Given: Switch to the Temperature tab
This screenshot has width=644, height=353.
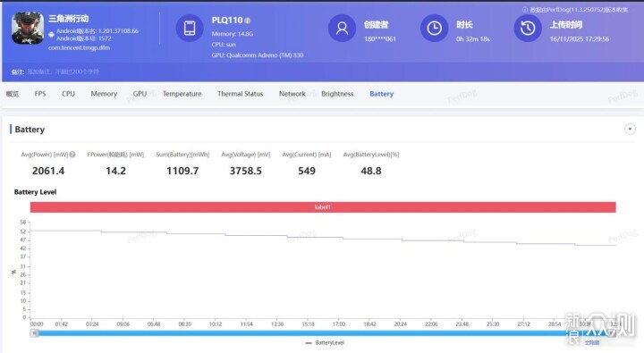Looking at the screenshot, I should click(182, 94).
